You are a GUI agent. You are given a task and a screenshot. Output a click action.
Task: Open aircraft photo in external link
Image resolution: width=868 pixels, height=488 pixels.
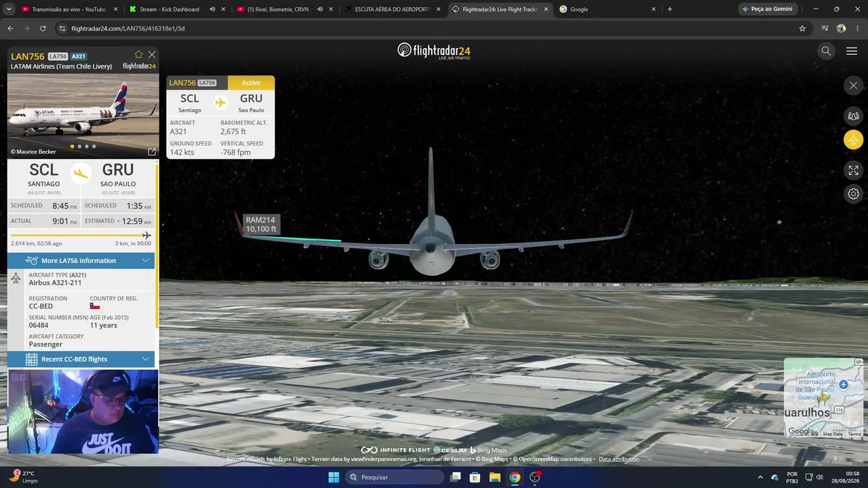[152, 152]
